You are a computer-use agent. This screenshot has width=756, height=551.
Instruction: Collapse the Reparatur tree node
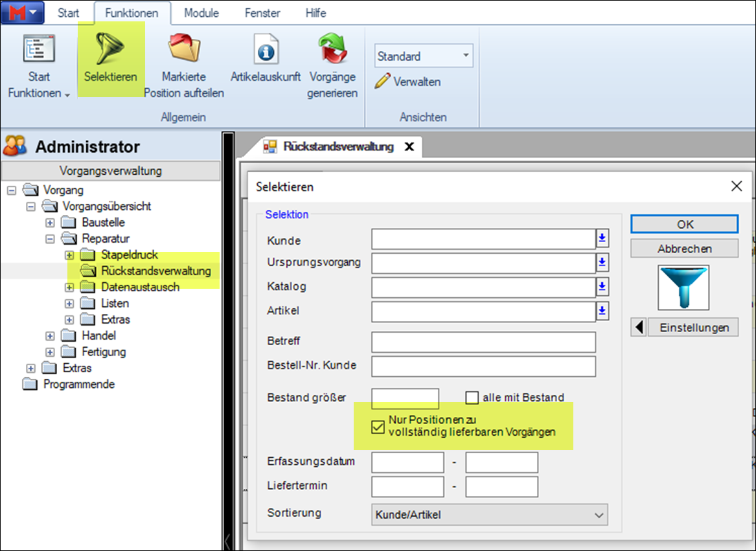(x=49, y=238)
